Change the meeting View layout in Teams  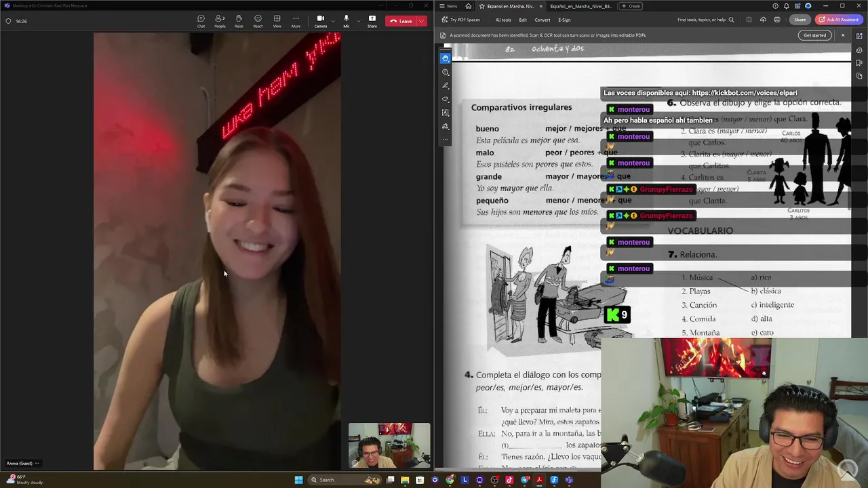tap(277, 21)
